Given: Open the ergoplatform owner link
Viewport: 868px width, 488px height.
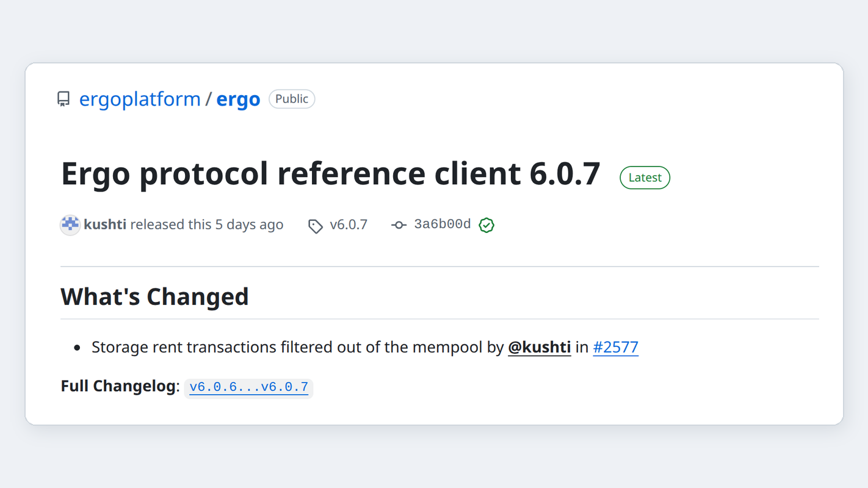Looking at the screenshot, I should click(x=140, y=99).
